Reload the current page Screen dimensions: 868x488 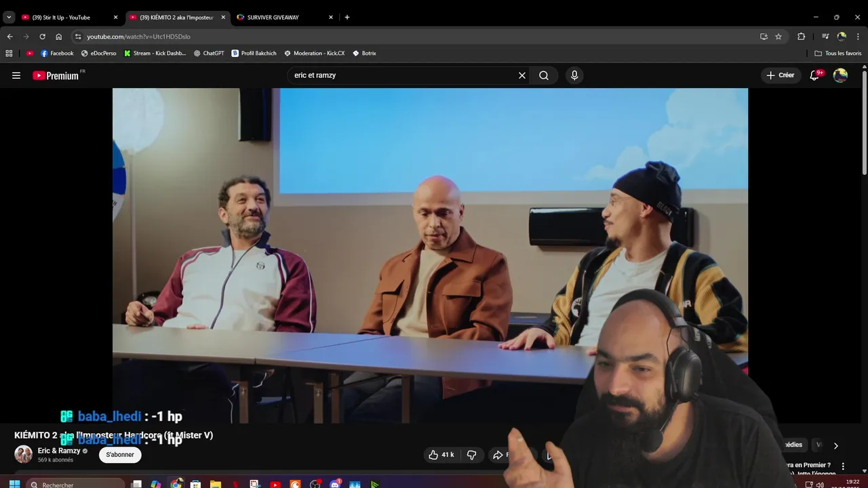point(42,37)
